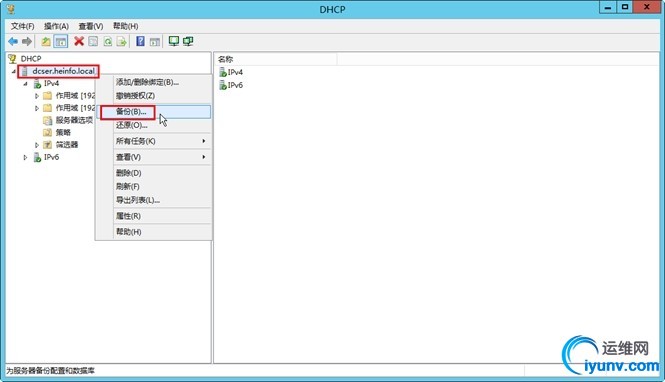The height and width of the screenshot is (382, 665).
Task: Select dcser.heinfo.local server label
Action: click(x=64, y=71)
